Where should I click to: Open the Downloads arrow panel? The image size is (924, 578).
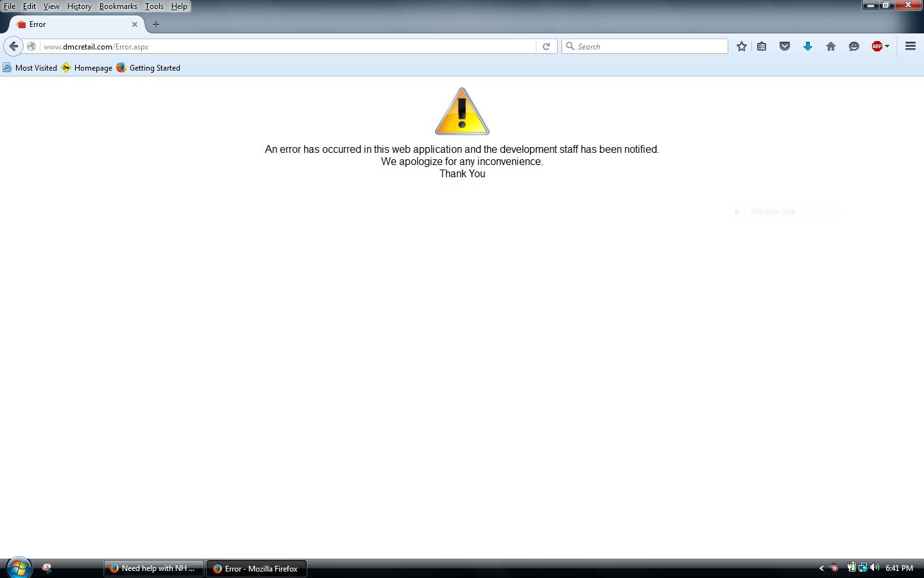pyautogui.click(x=807, y=46)
